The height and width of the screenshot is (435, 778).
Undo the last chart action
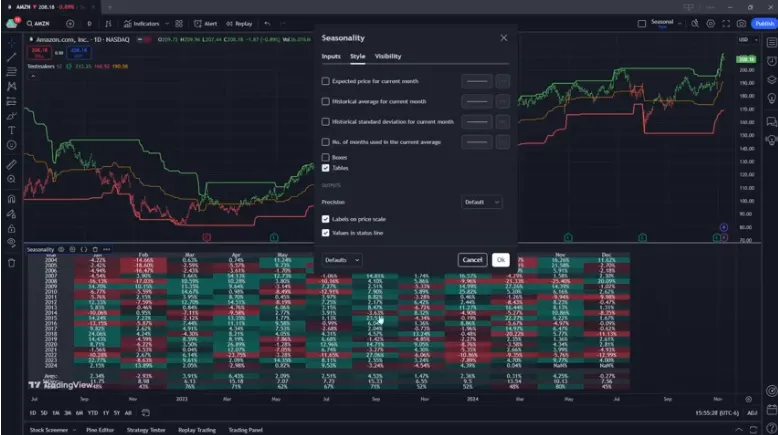pyautogui.click(x=267, y=23)
